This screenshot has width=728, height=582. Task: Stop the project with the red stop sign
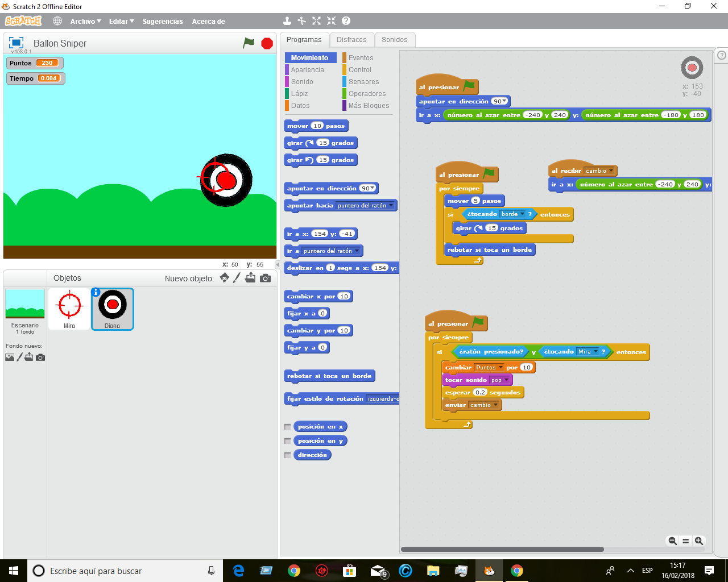(x=266, y=43)
